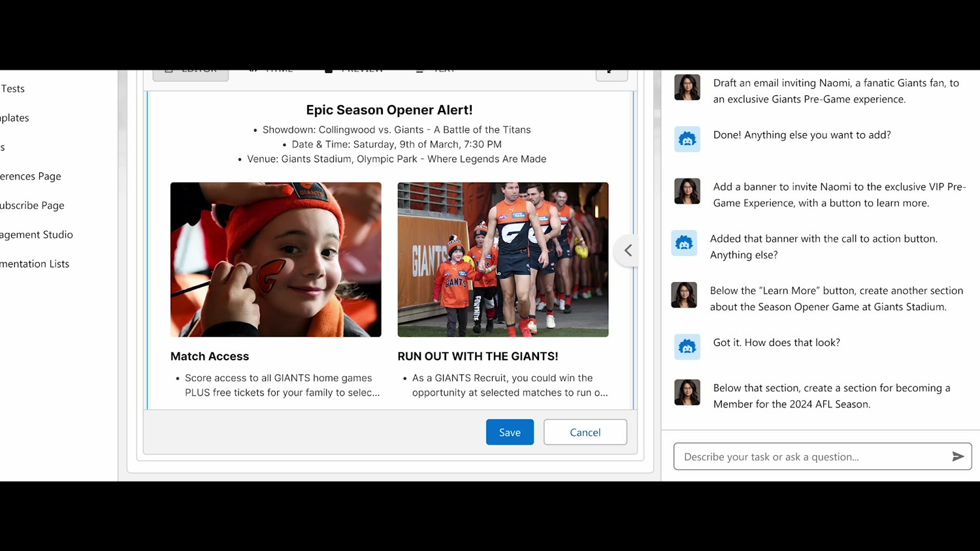Open the "agement Studio" sidebar item
The image size is (980, 551).
pos(37,235)
